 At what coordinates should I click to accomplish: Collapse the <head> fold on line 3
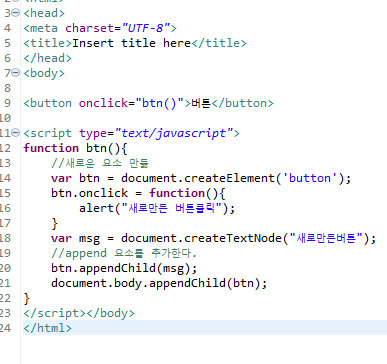point(16,13)
